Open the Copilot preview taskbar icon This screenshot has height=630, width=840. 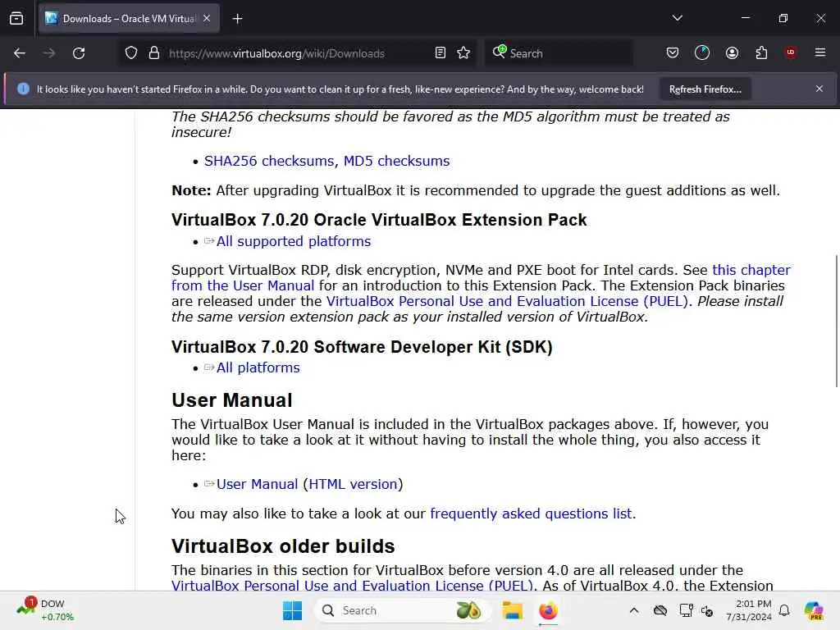point(814,610)
